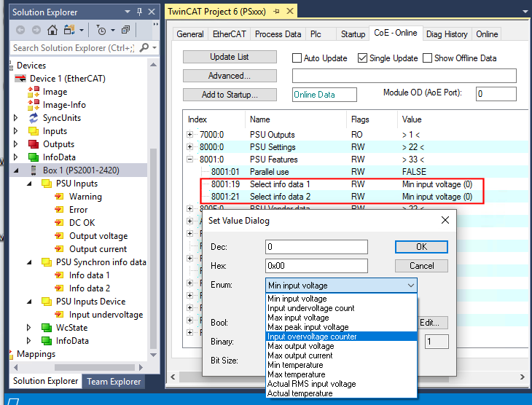Click the Dec value input field
Viewport: 532px width, 405px height.
point(316,247)
